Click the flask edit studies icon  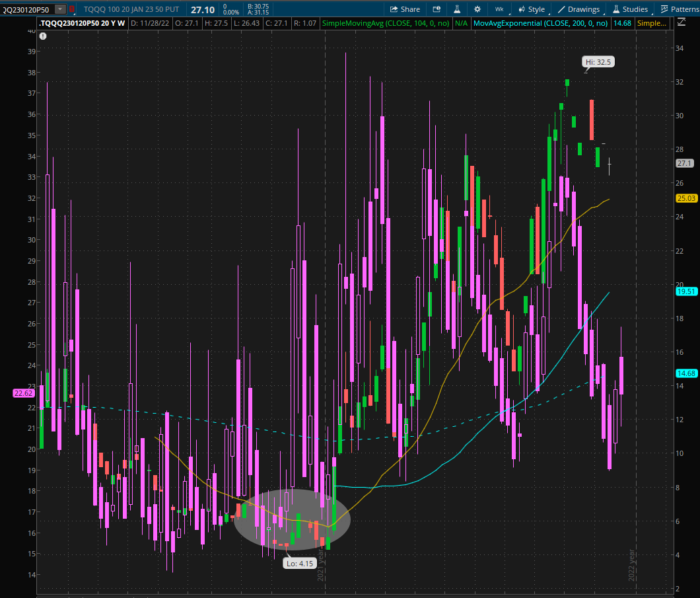(457, 9)
